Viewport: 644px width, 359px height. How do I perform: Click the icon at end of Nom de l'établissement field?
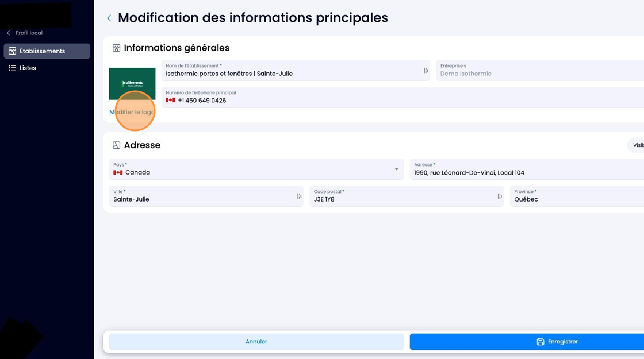(x=425, y=71)
